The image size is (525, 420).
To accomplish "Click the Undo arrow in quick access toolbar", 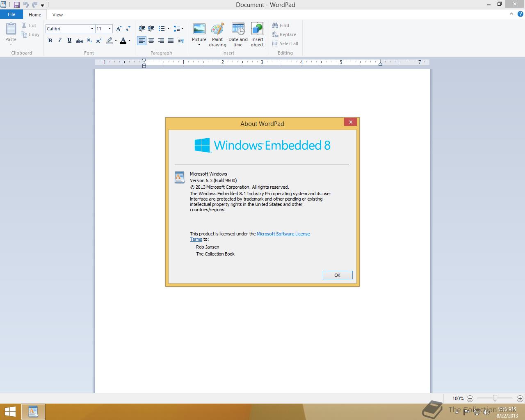I will [26, 5].
